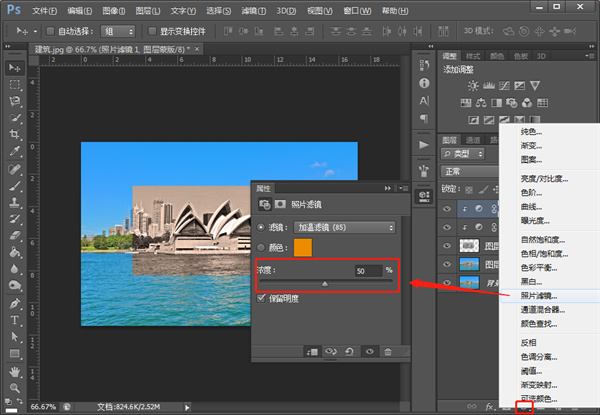Click the orange filter color swatch

click(302, 248)
